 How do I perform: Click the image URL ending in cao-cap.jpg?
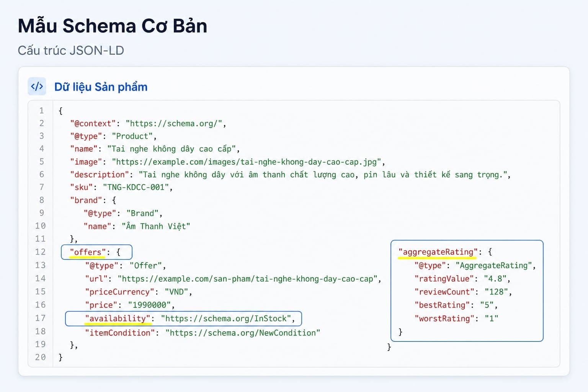click(x=246, y=162)
